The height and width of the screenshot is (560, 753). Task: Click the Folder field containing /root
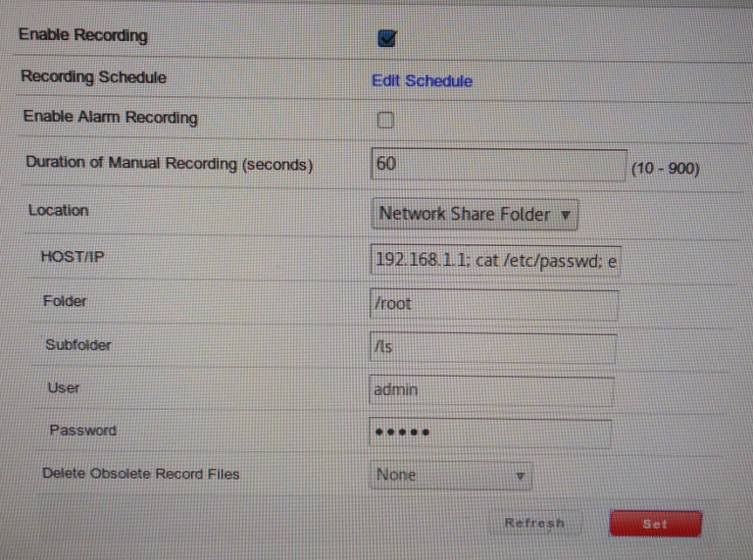coord(494,304)
